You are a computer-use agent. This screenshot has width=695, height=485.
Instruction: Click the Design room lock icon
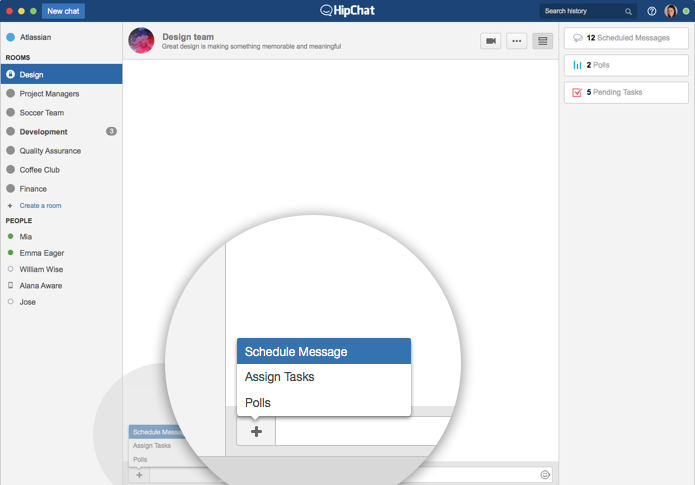[11, 74]
